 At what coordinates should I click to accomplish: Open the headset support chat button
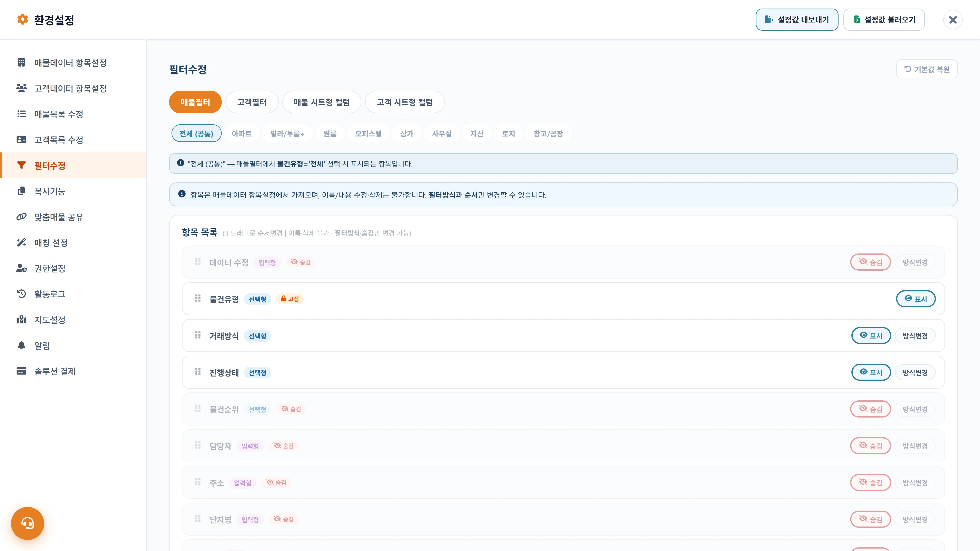27,523
